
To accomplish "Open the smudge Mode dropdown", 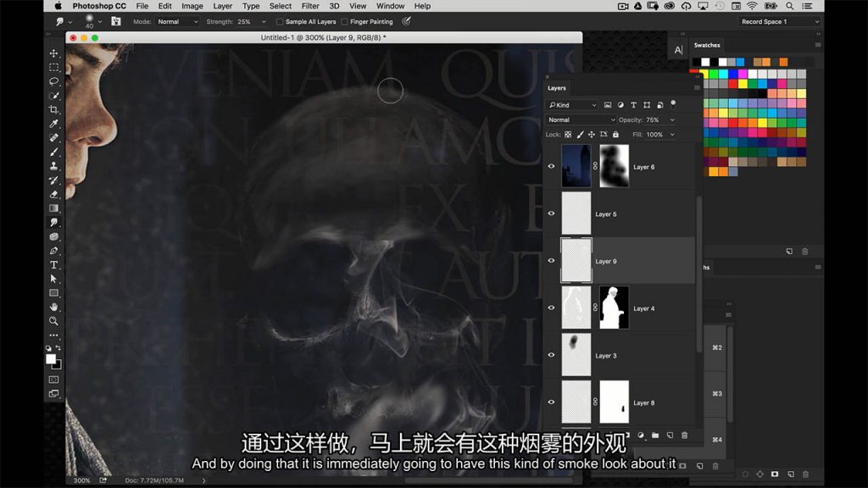I will coord(178,21).
